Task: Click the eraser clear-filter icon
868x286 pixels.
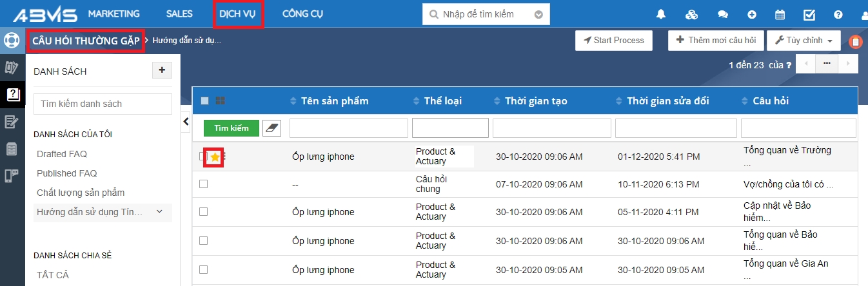Action: [x=273, y=128]
